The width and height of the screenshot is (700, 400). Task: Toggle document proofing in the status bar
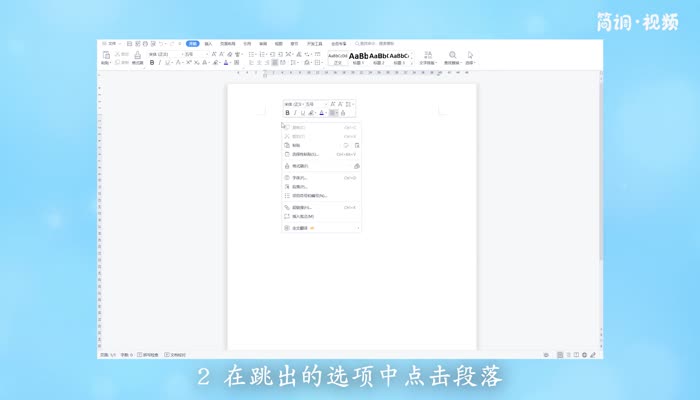click(x=178, y=354)
